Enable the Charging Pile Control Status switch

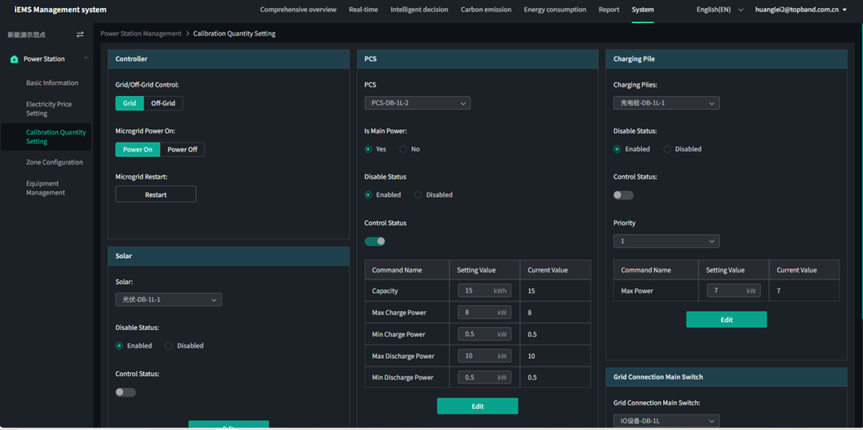[623, 195]
